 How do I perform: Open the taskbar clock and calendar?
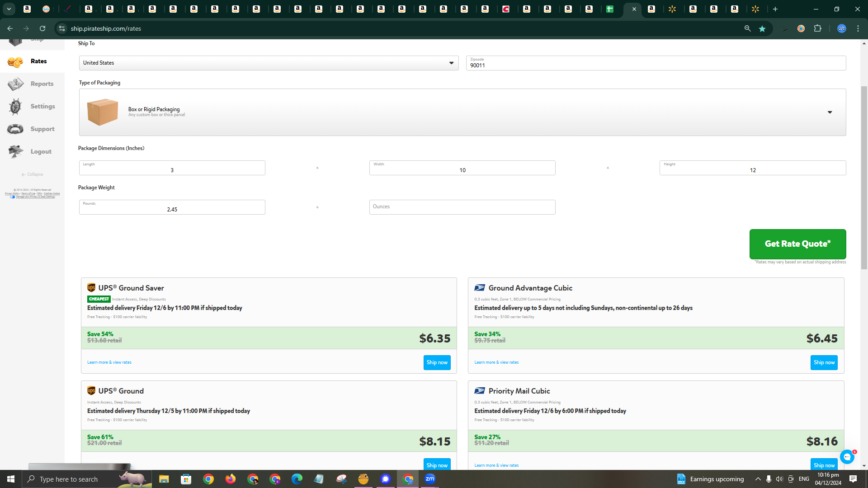click(828, 479)
